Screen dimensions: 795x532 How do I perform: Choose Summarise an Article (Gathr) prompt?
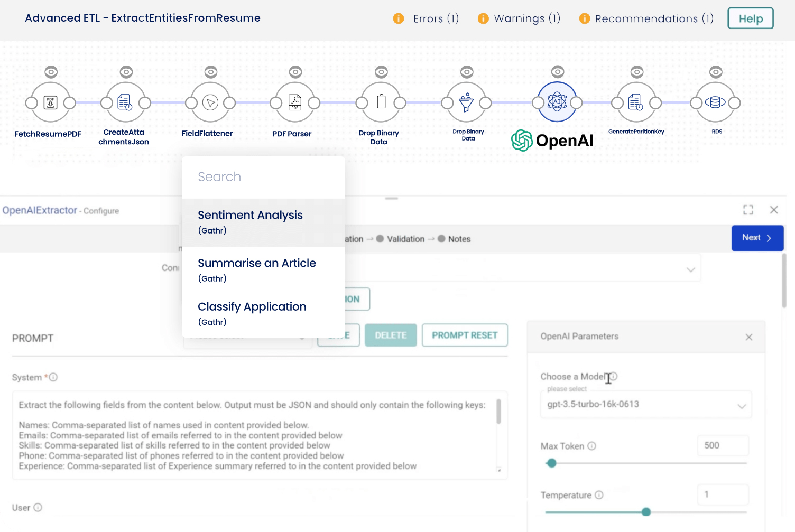(x=263, y=270)
